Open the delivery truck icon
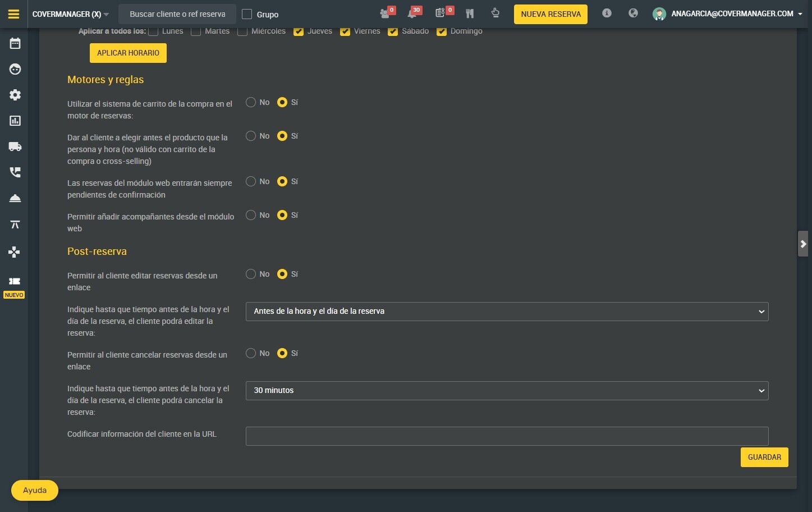812x512 pixels. [15, 147]
